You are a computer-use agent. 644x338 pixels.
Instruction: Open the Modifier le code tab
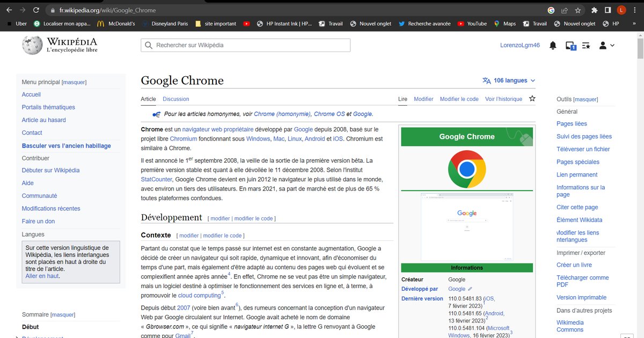[459, 99]
